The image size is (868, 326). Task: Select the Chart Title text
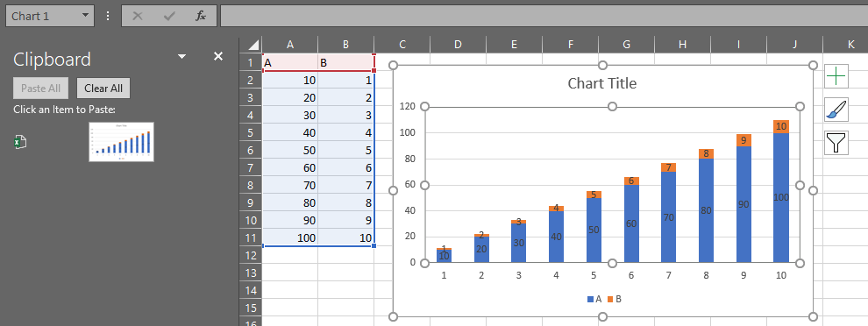(602, 83)
